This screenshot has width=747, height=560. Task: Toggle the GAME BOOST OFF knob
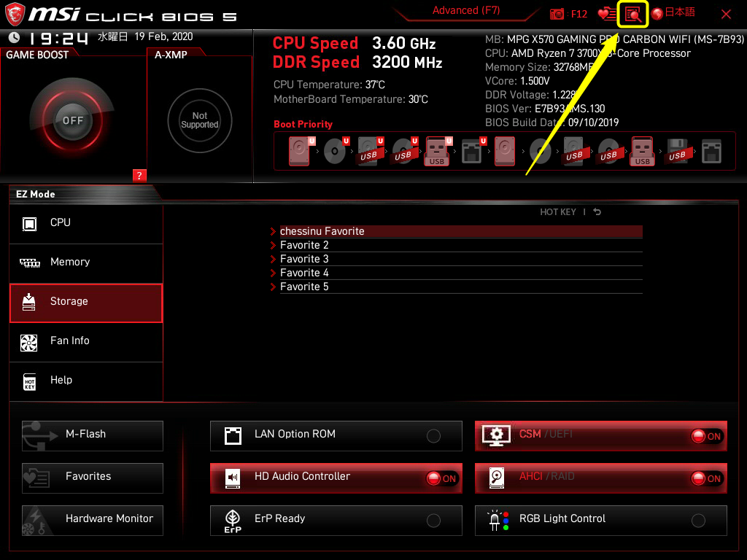point(72,120)
